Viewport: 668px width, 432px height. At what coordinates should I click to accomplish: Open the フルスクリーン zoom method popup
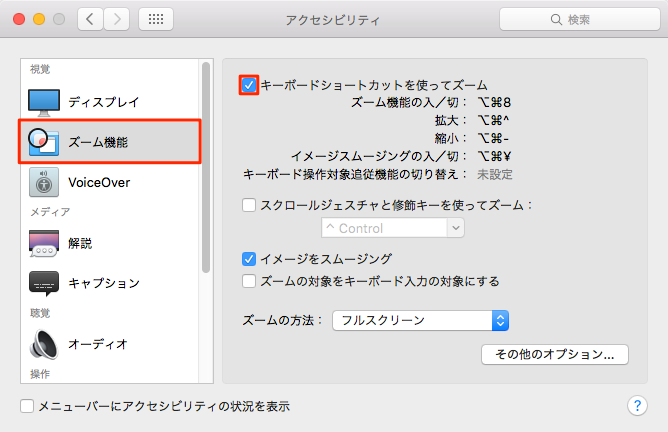point(420,320)
